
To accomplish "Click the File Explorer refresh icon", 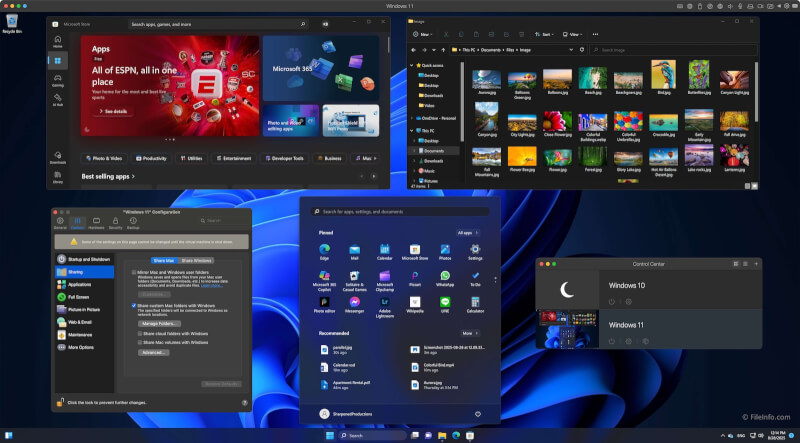I will point(582,50).
